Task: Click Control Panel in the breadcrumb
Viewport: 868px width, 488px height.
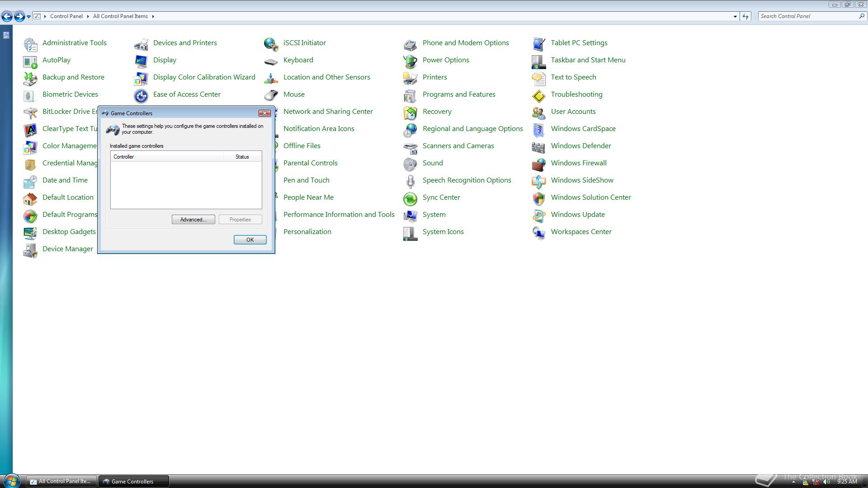Action: click(x=66, y=16)
